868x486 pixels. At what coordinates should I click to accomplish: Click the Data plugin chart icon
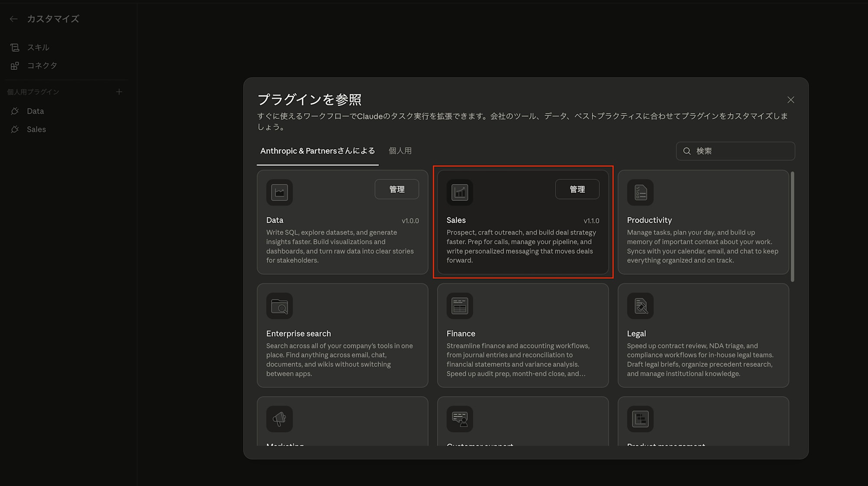click(279, 192)
